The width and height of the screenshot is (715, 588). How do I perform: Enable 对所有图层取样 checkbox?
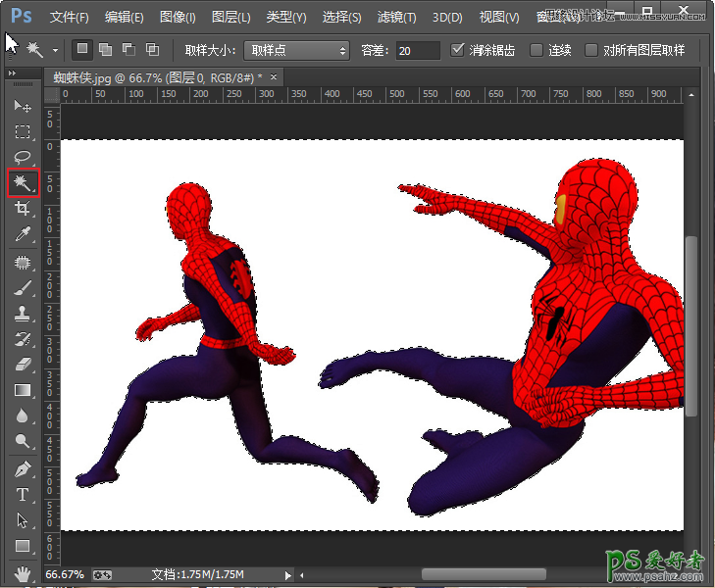(591, 50)
